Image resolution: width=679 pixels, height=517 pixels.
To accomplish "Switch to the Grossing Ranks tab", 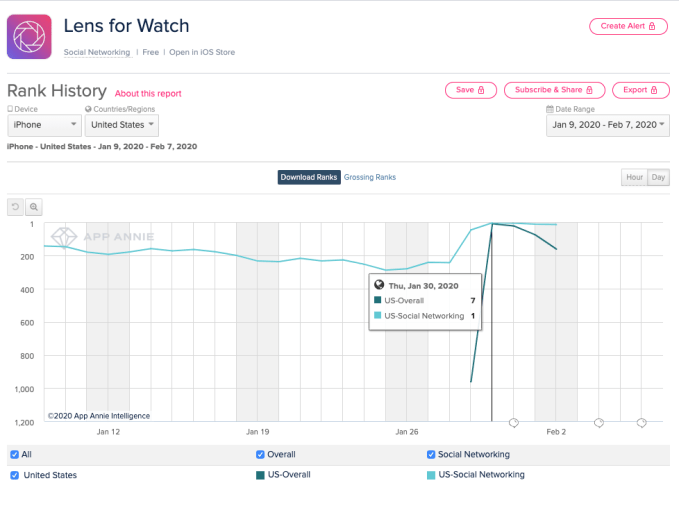I will pos(370,178).
